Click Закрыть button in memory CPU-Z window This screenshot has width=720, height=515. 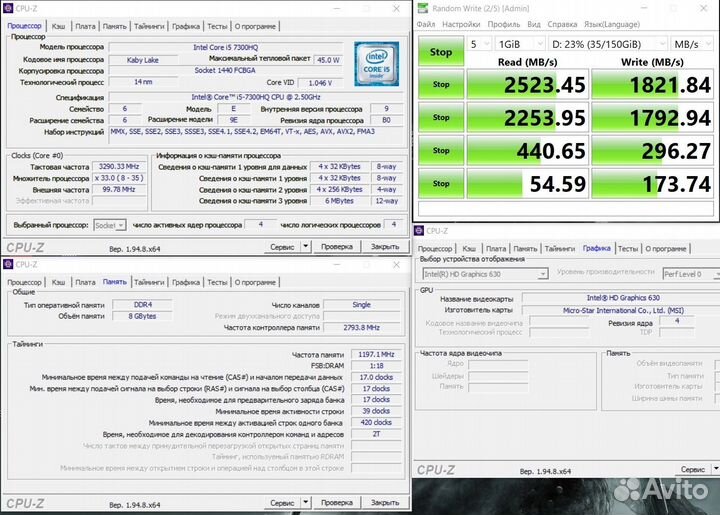(x=385, y=503)
